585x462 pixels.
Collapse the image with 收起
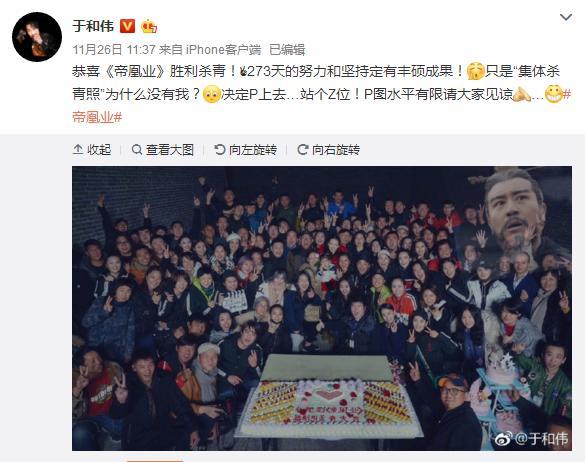[92, 150]
